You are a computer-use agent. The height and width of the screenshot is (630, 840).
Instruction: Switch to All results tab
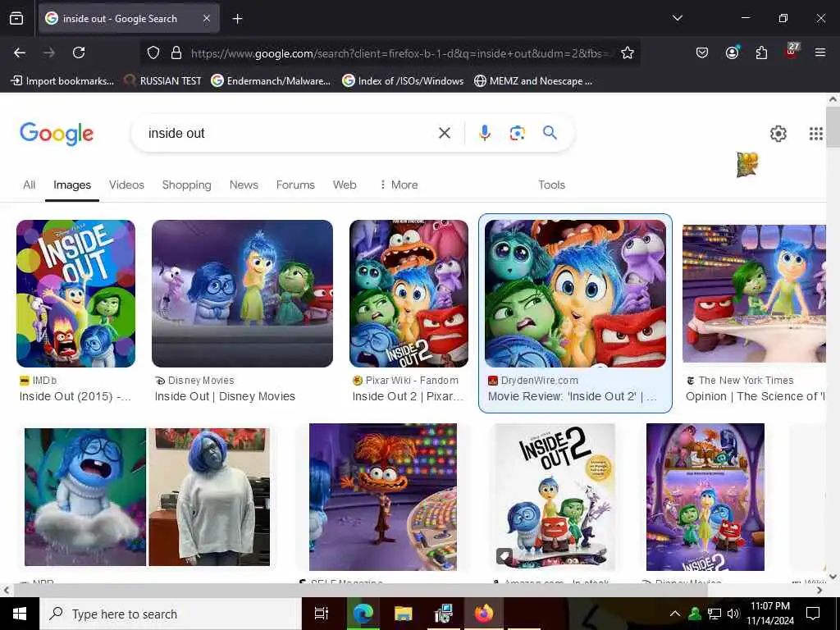tap(29, 185)
